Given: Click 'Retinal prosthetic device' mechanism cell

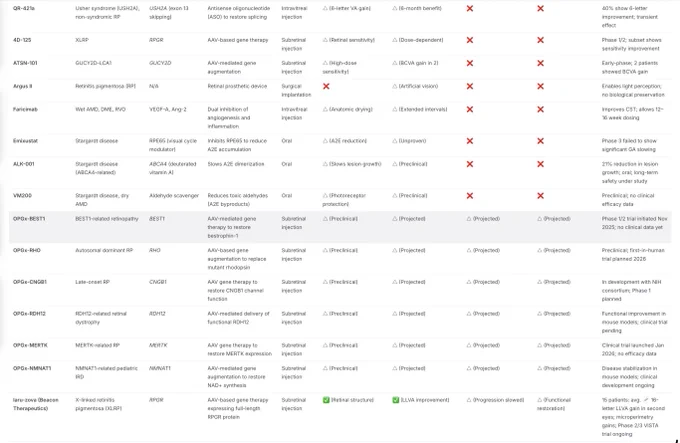Looking at the screenshot, I should point(237,86).
